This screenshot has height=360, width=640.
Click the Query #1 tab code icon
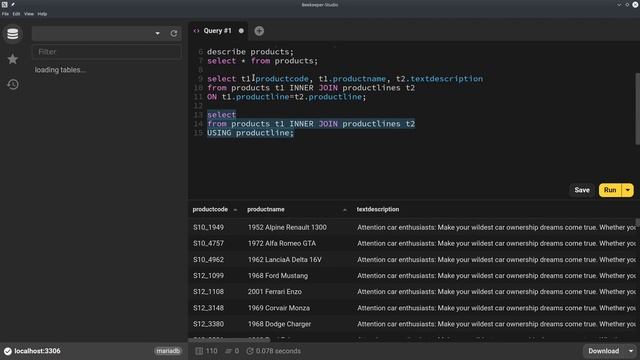(x=196, y=31)
